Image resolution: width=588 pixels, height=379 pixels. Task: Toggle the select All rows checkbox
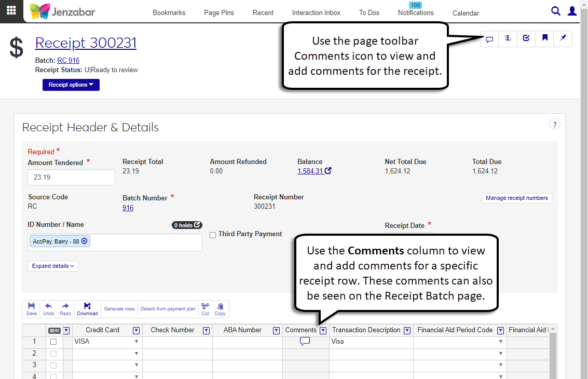[x=54, y=330]
